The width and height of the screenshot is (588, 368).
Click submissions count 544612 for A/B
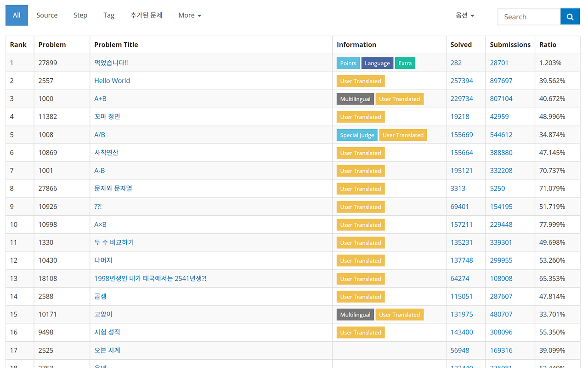click(501, 135)
